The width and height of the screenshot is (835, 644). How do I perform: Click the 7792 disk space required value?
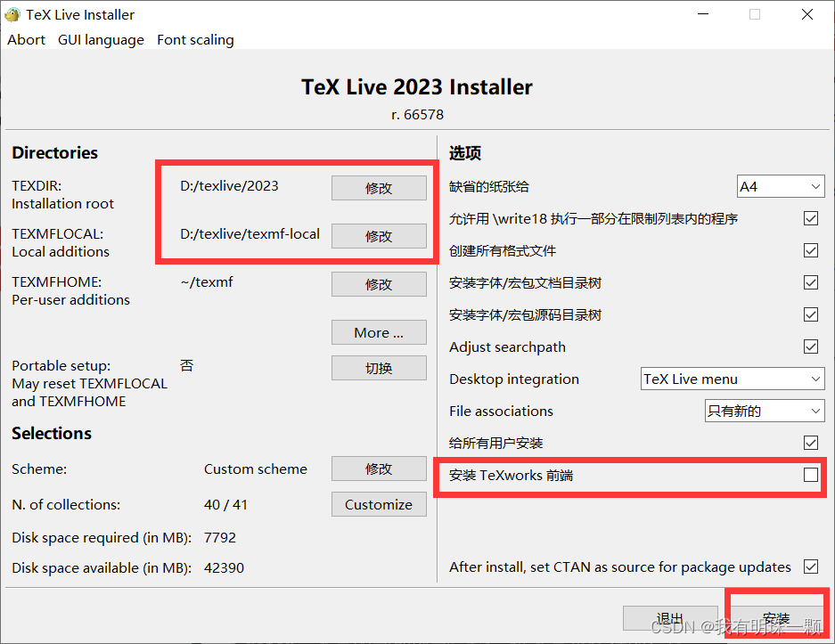click(220, 537)
